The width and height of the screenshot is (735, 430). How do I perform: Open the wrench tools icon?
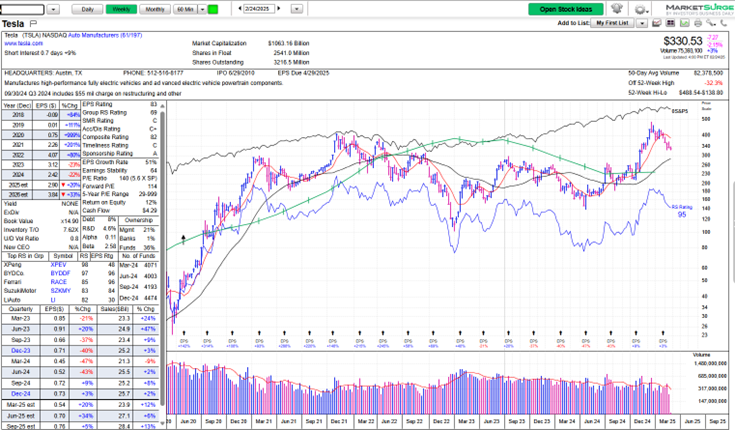711,23
